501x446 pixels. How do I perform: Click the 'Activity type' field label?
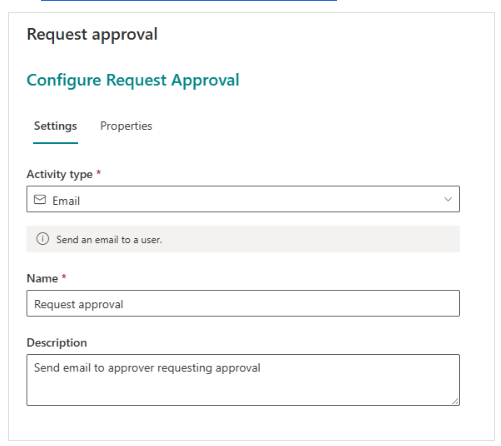(60, 174)
